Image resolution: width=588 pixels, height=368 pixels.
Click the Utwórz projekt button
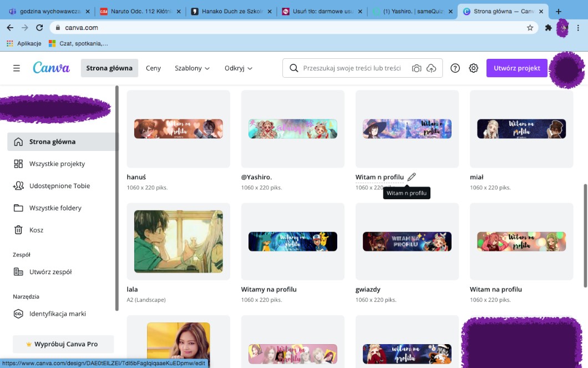tap(516, 68)
